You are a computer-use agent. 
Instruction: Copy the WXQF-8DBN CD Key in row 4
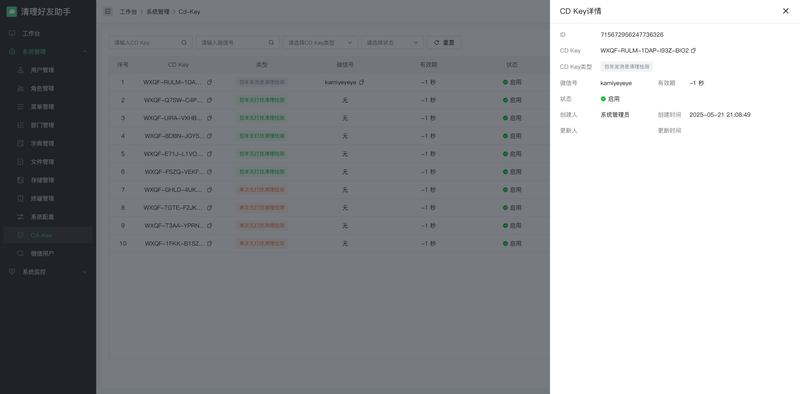tap(209, 136)
